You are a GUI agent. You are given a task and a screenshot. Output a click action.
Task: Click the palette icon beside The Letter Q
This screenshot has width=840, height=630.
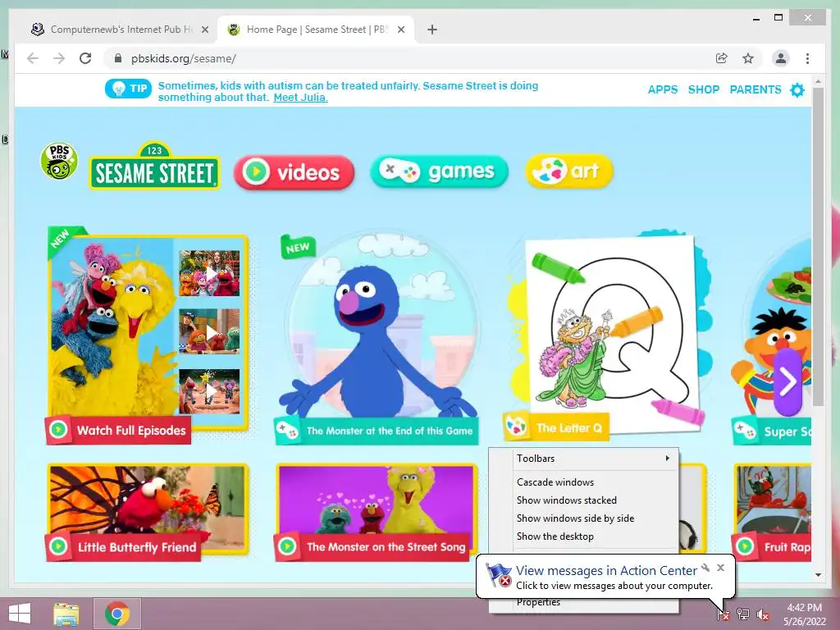[517, 427]
